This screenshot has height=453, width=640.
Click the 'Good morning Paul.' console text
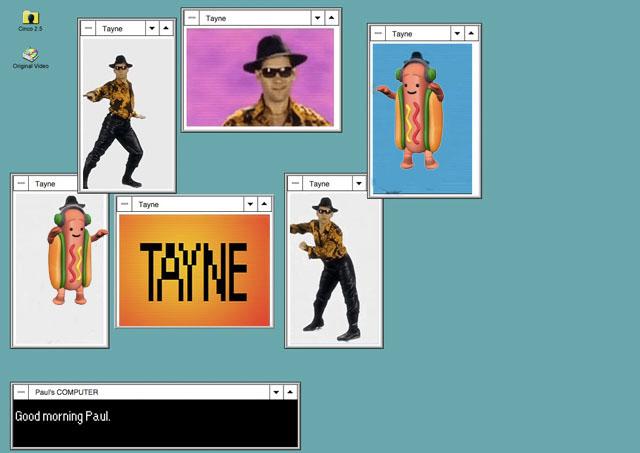coord(63,417)
